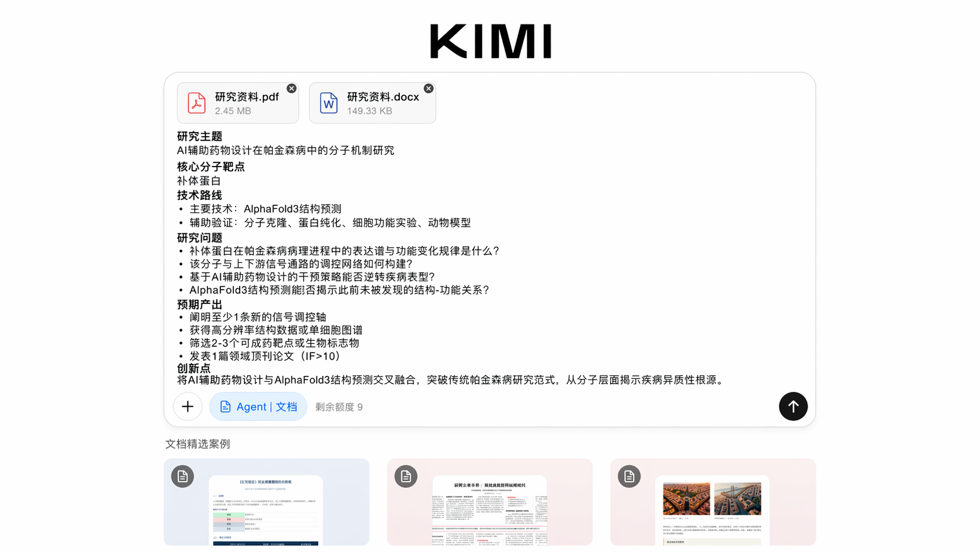
Task: Click the 辅助验证 bullet line
Action: (x=330, y=223)
